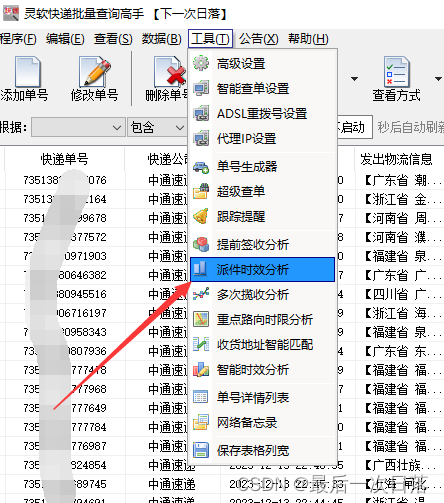The height and width of the screenshot is (503, 444).
Task: Choose 多次揽收分析 from the menu
Action: point(262,294)
